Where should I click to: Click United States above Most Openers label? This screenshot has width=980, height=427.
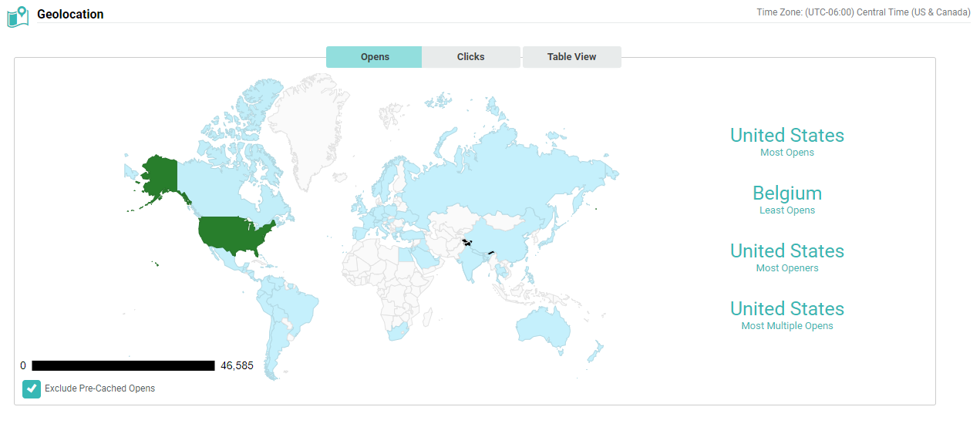786,251
